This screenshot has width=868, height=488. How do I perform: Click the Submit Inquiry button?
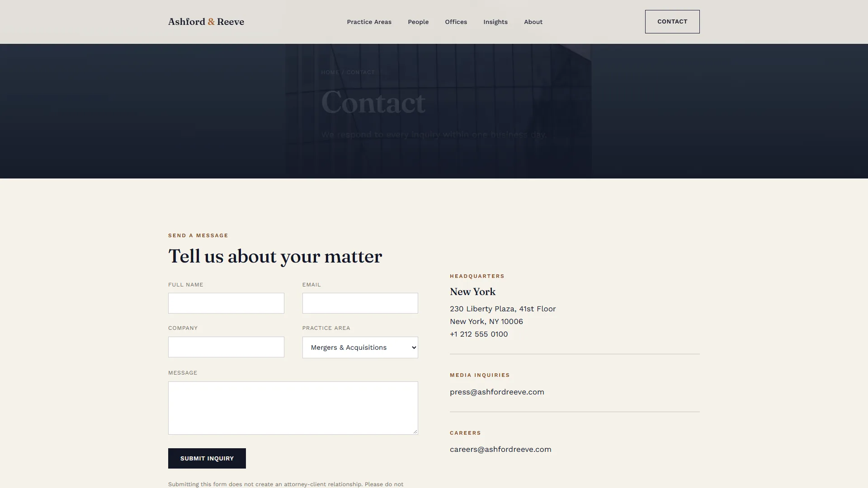tap(207, 458)
